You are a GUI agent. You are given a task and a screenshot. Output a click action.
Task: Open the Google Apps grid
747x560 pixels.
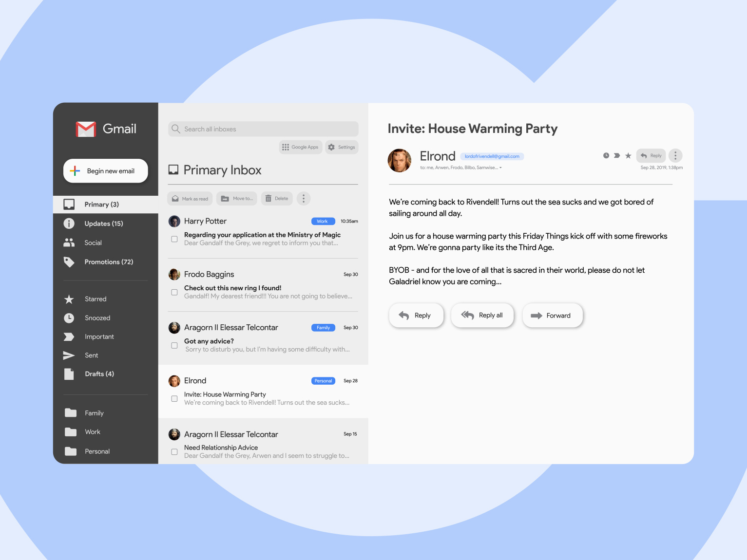[x=300, y=147]
